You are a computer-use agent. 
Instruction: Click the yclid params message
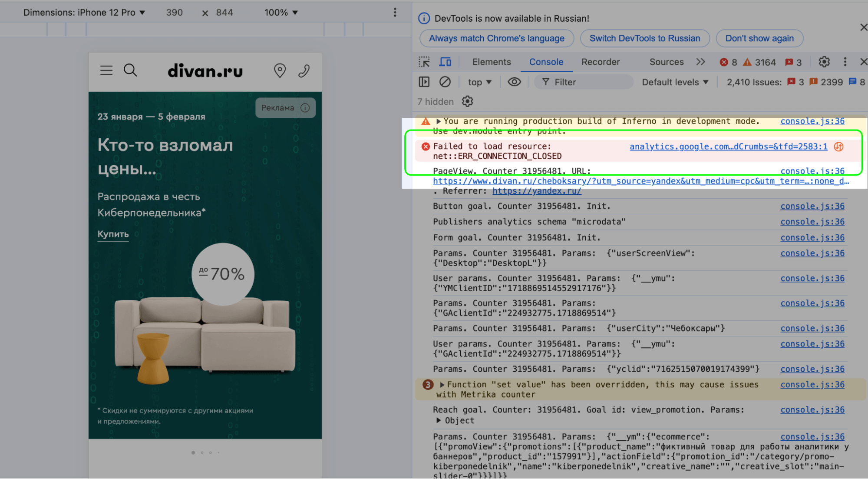pos(596,369)
